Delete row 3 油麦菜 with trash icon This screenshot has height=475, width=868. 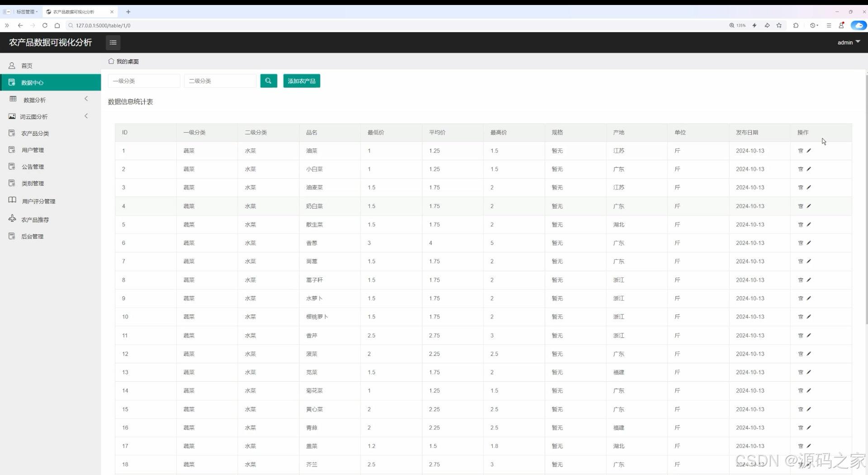[x=801, y=187]
